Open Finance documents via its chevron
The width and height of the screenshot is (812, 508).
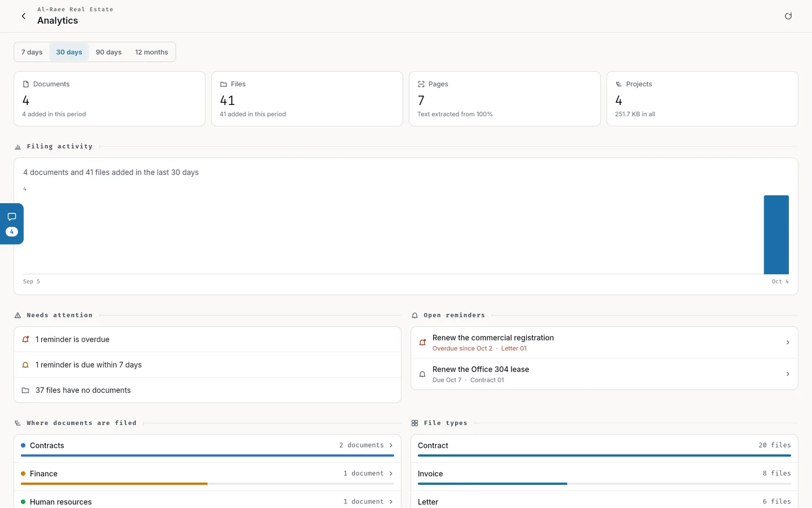[x=391, y=474]
